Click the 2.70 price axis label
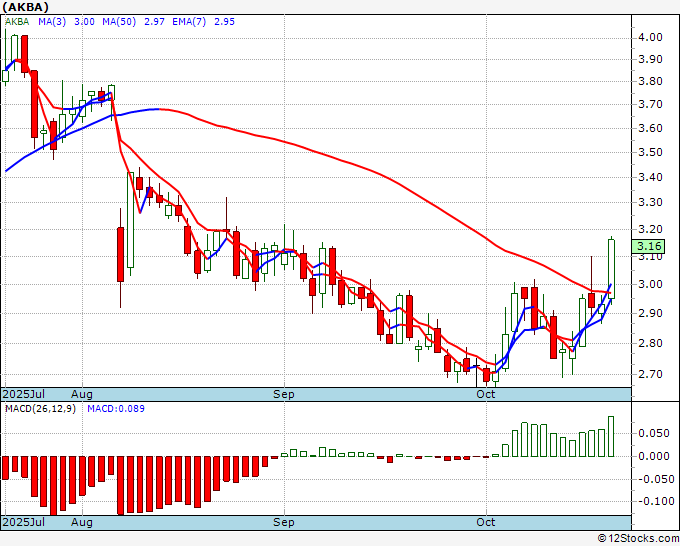This screenshot has width=680, height=546. pos(650,374)
